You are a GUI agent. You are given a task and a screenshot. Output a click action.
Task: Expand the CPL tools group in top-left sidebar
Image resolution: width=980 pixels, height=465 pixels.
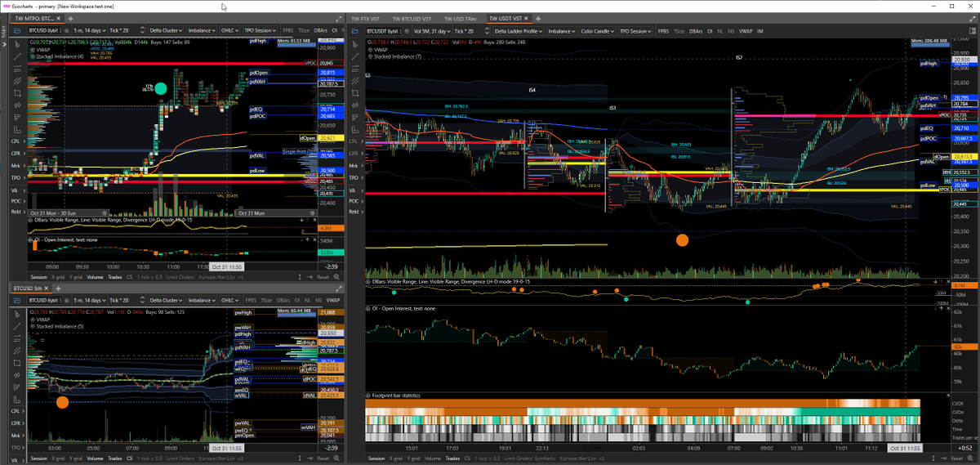(x=19, y=141)
